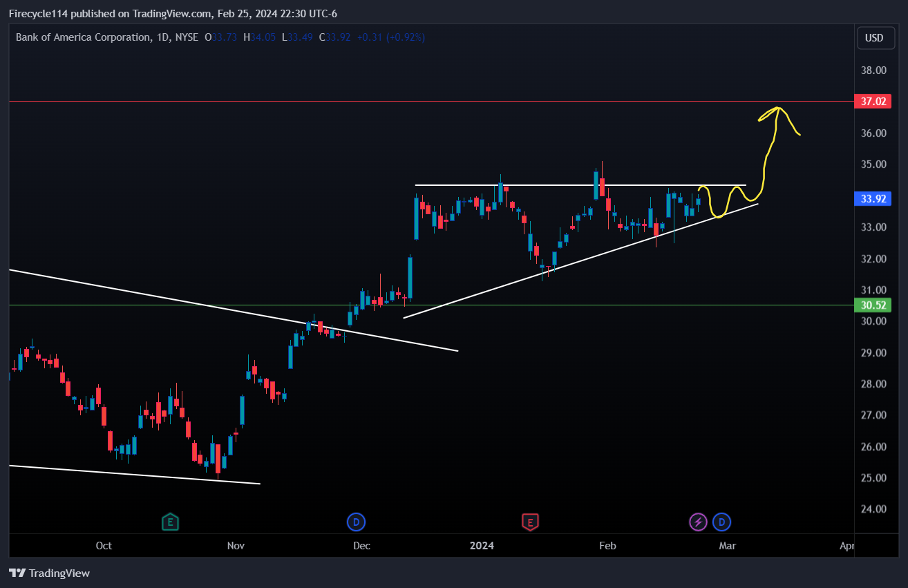Click the purple lightning bolt event marker
This screenshot has width=908, height=588.
(x=699, y=522)
